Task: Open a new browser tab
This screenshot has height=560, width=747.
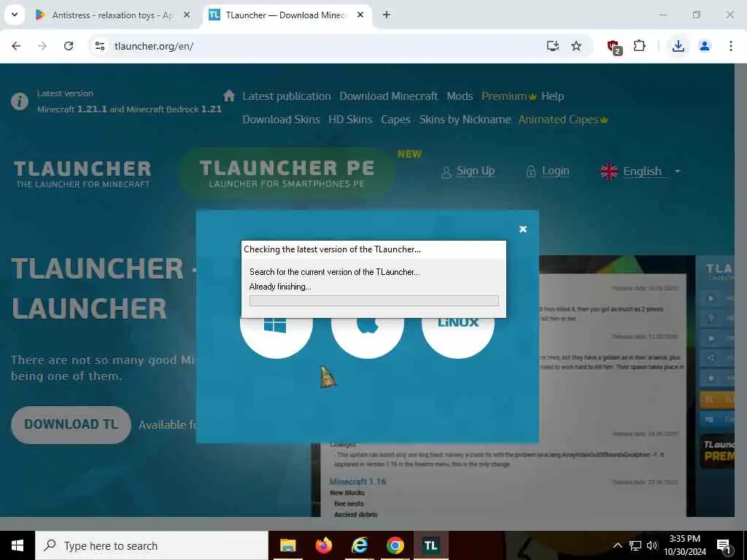Action: (x=387, y=15)
